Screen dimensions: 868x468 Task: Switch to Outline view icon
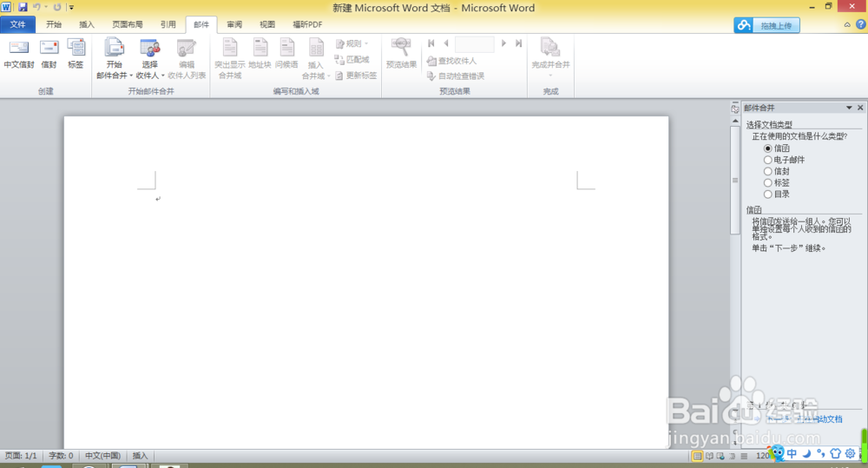coord(733,456)
